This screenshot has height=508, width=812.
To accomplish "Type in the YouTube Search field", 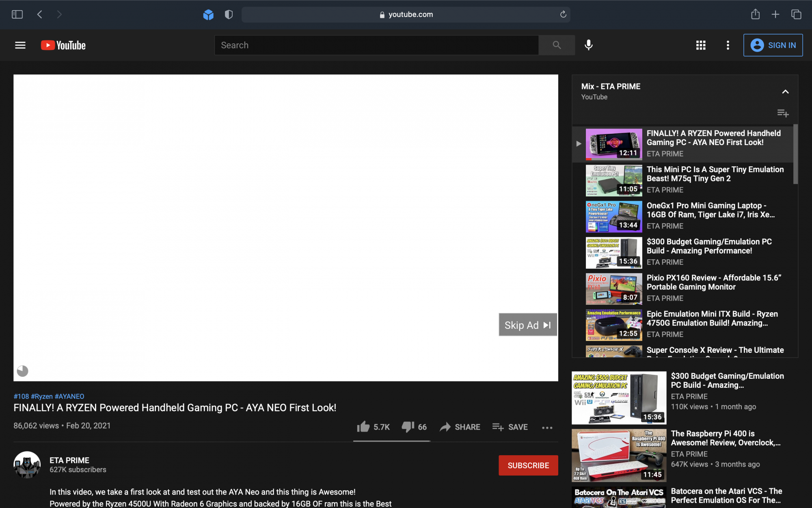I will pos(376,45).
